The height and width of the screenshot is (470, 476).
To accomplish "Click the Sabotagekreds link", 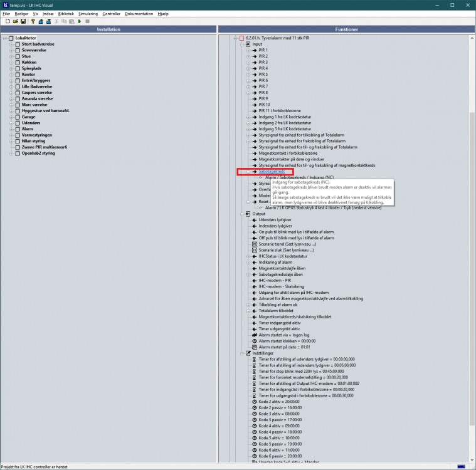I will click(x=272, y=171).
